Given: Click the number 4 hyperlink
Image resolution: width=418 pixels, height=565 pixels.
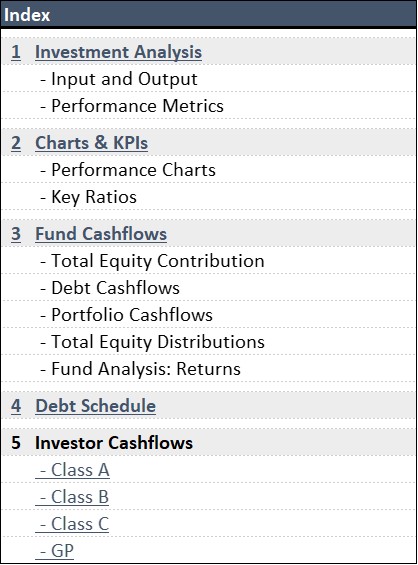Looking at the screenshot, I should (16, 406).
